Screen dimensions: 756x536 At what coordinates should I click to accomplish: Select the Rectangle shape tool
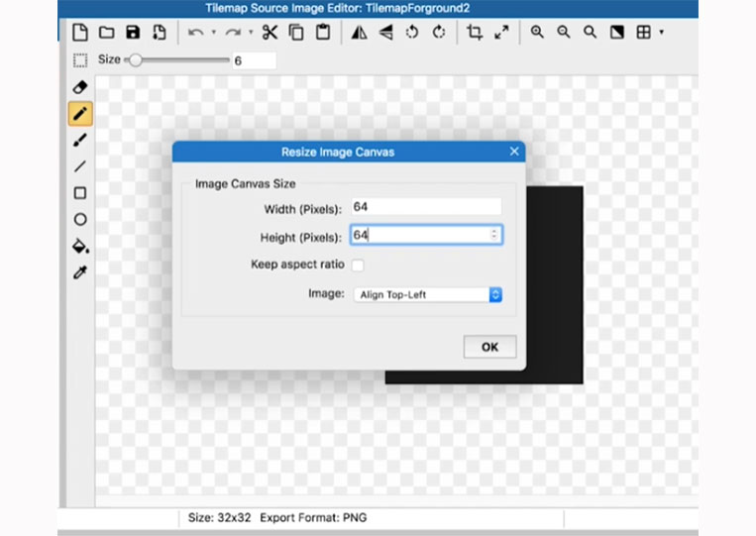80,193
